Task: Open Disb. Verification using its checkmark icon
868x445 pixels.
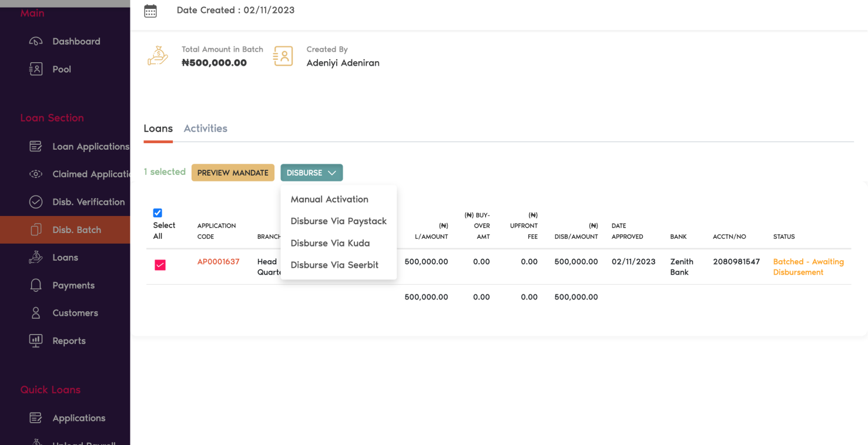Action: click(x=36, y=201)
